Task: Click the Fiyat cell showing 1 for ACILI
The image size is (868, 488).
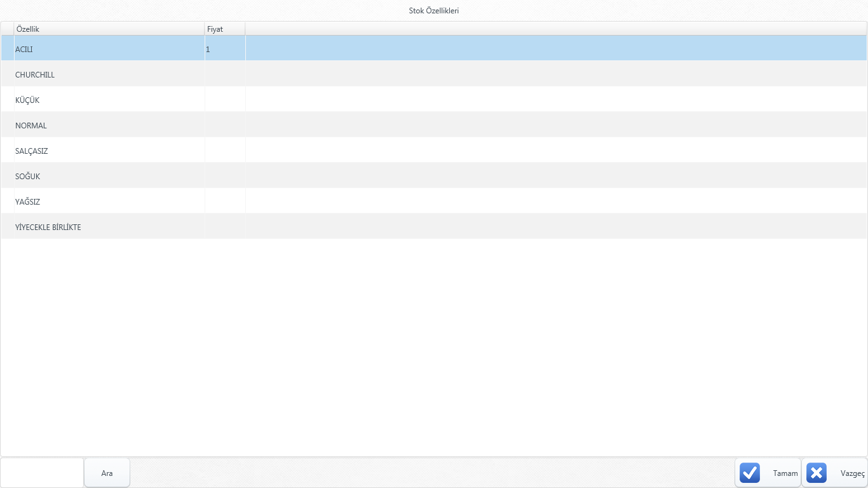Action: point(224,49)
